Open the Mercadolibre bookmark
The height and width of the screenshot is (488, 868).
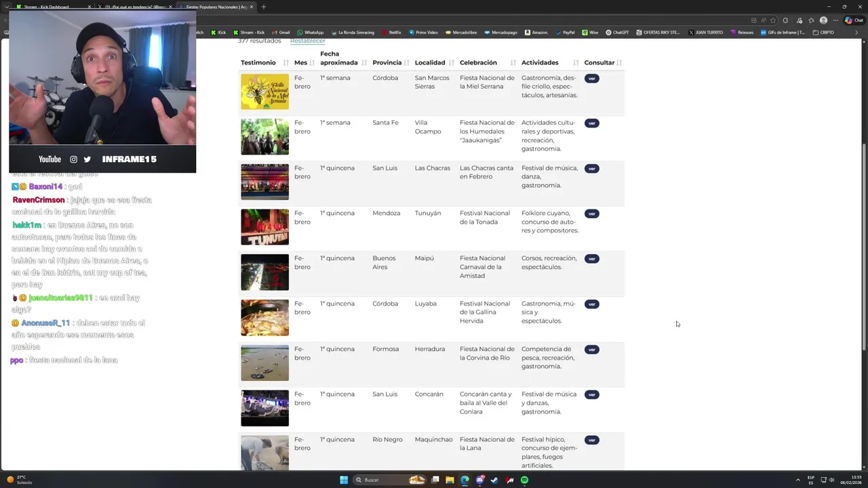[460, 33]
